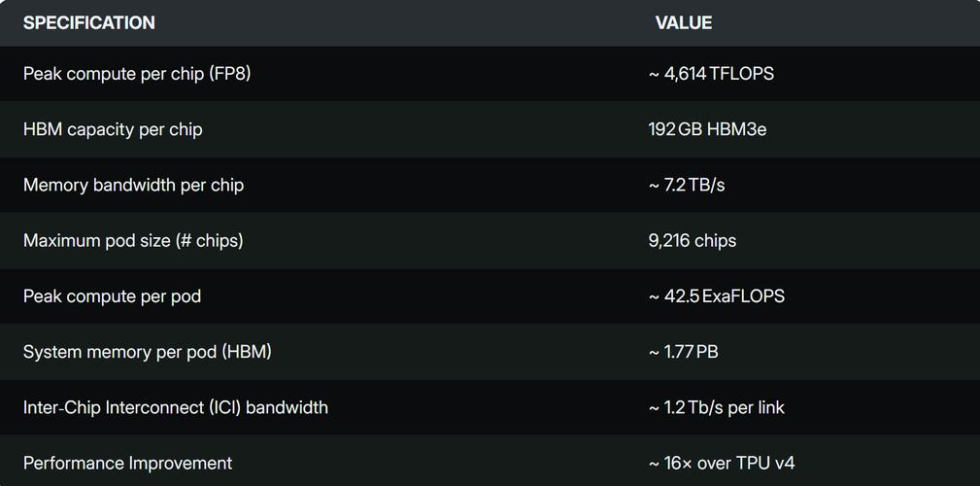
Task: Click the '~ 1.77 PB' value
Action: point(684,352)
